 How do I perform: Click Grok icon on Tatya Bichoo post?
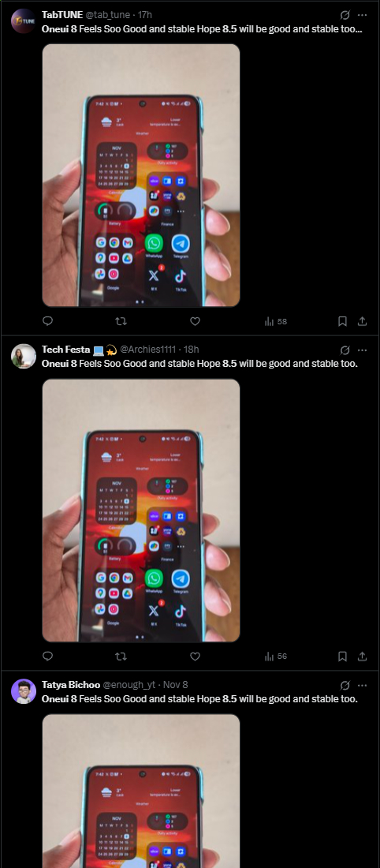tap(345, 685)
